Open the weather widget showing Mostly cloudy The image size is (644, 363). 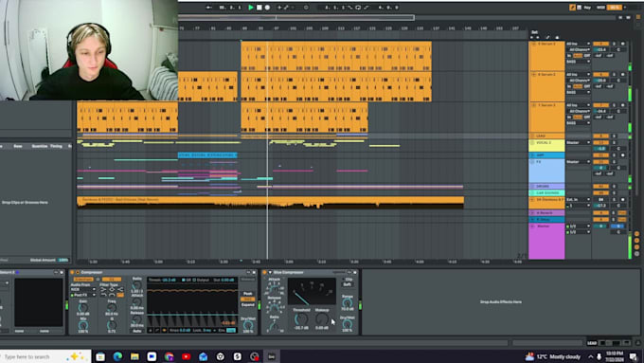click(x=553, y=356)
